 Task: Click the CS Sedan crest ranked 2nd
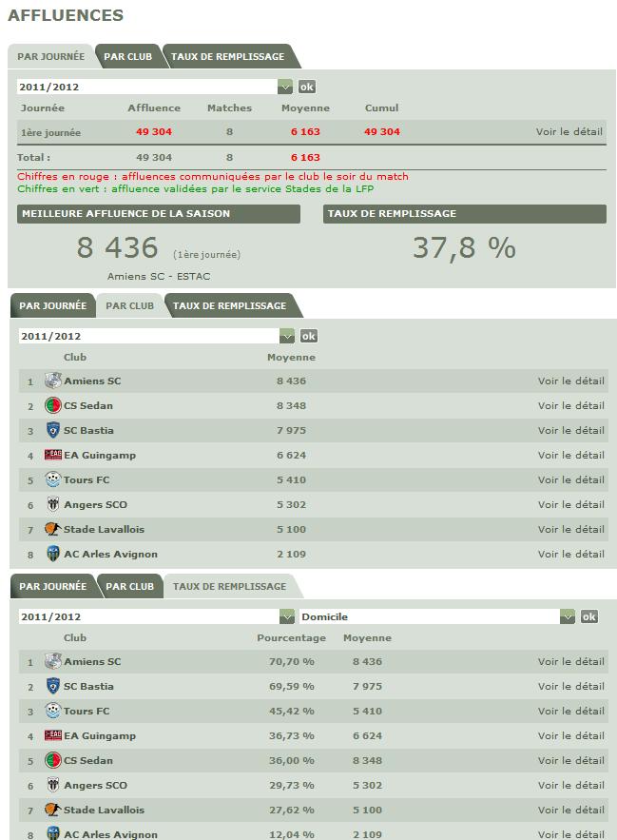click(x=53, y=405)
